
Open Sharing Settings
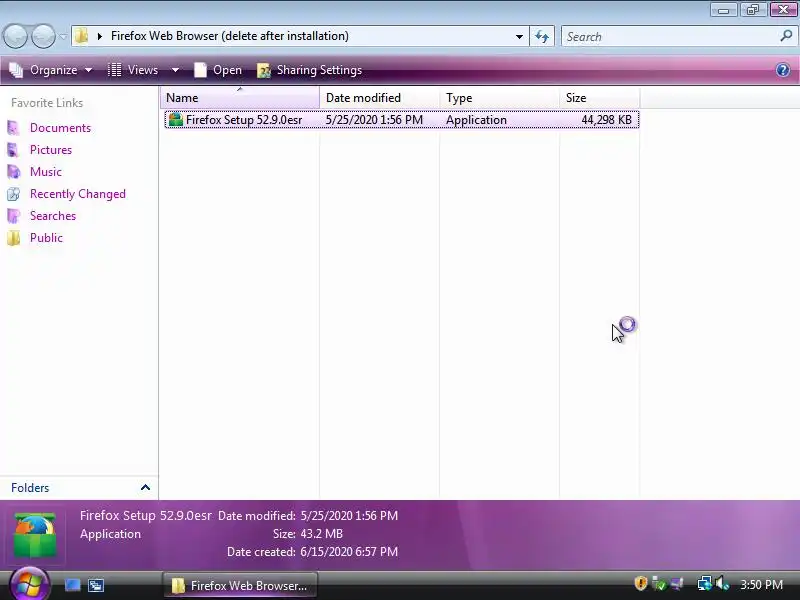pyautogui.click(x=310, y=70)
